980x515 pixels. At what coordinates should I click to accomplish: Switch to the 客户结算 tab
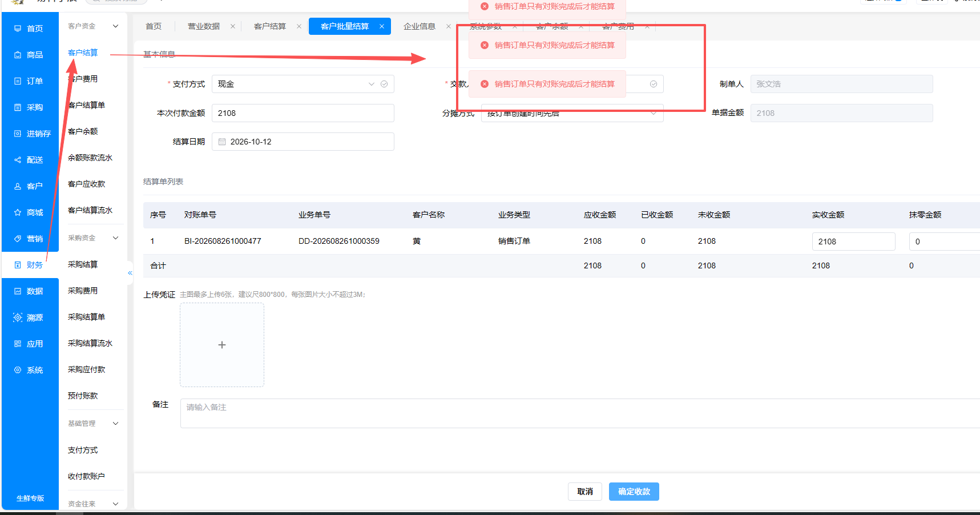270,26
